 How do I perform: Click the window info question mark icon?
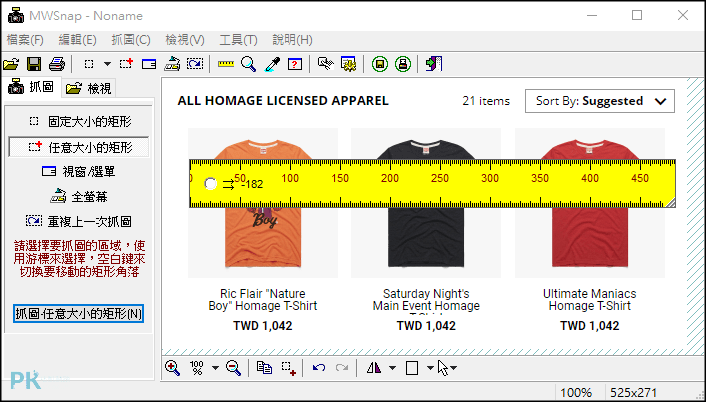[x=294, y=64]
